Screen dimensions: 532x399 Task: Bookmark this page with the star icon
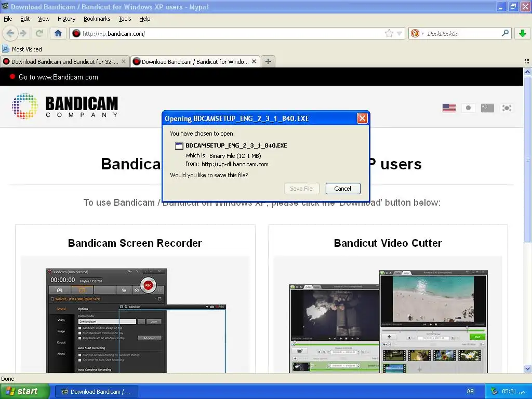point(389,33)
